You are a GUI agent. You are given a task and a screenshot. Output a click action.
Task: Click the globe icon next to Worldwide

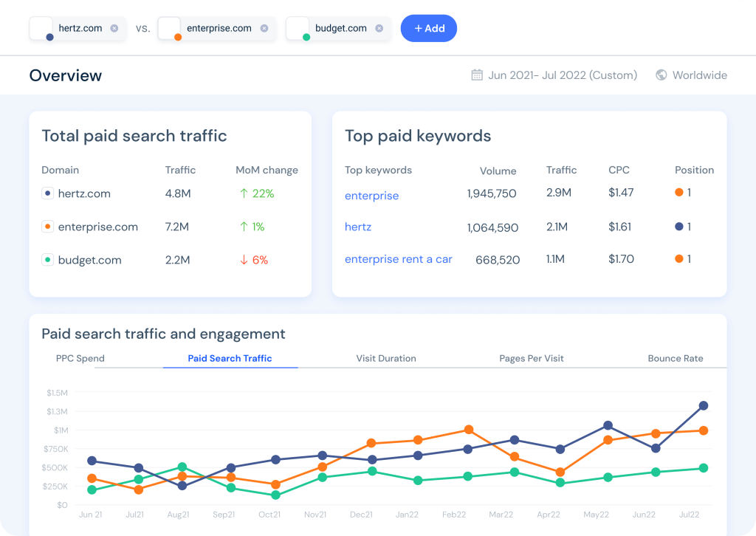pyautogui.click(x=661, y=75)
